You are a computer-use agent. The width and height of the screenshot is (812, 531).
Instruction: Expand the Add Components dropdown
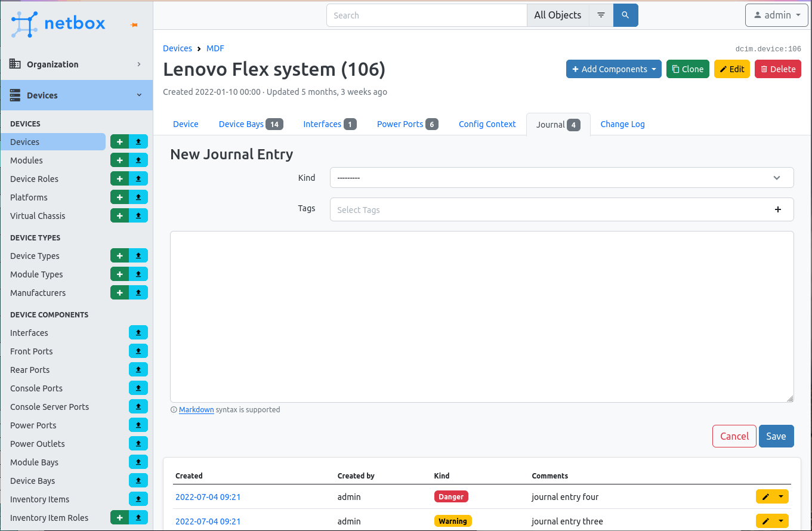pos(613,69)
